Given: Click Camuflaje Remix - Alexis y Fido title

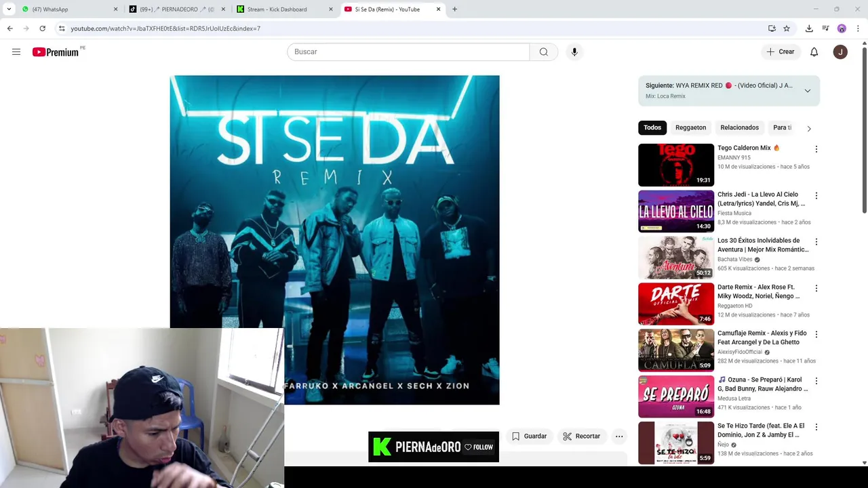Looking at the screenshot, I should [762, 338].
